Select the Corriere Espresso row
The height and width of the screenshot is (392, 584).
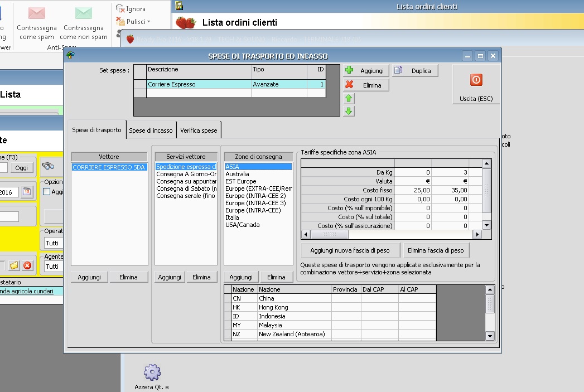pos(199,84)
